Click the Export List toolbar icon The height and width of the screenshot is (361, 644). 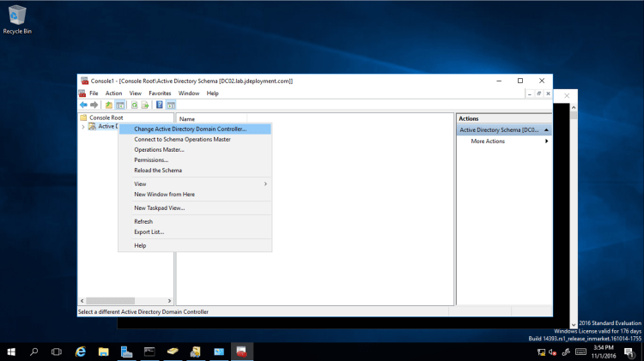(145, 105)
